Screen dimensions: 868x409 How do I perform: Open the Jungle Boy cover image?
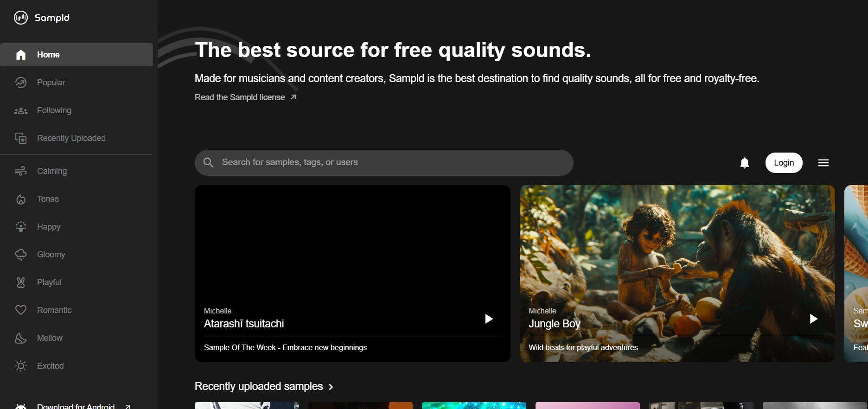[677, 246]
